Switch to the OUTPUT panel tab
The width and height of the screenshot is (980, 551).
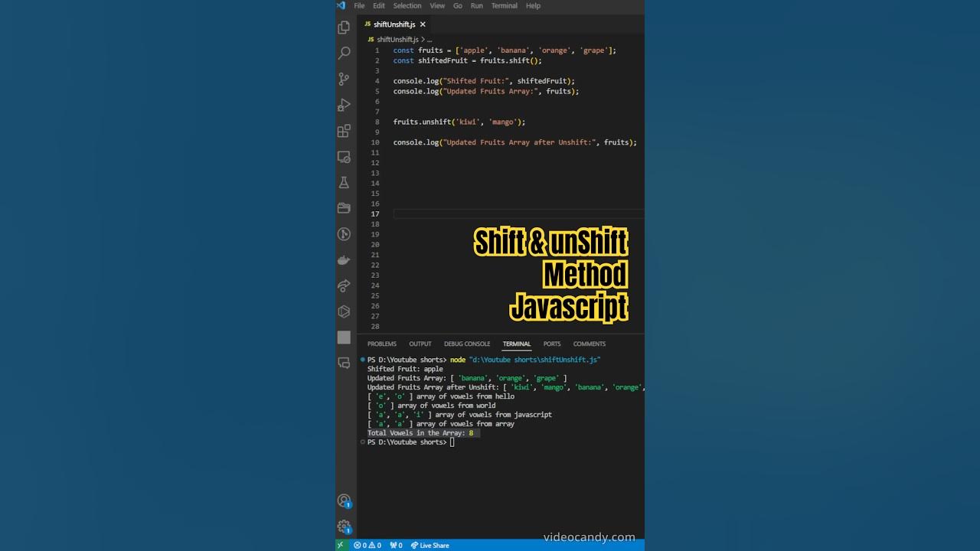(420, 344)
